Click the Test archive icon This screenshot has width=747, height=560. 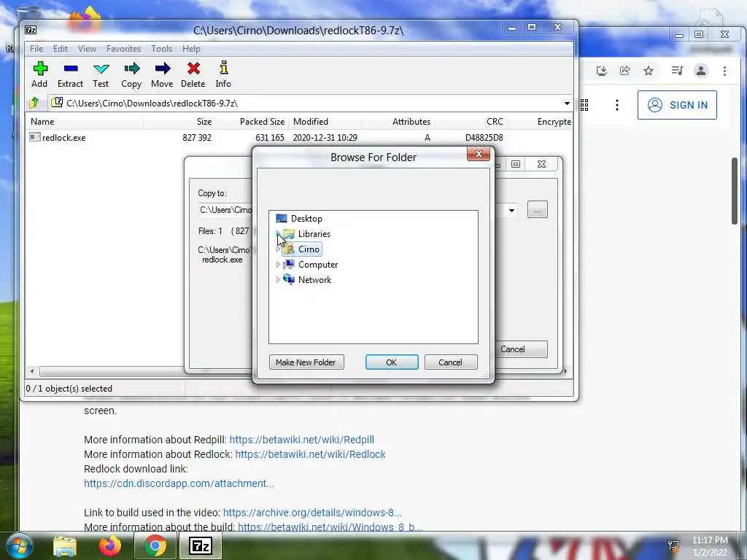coord(101,69)
